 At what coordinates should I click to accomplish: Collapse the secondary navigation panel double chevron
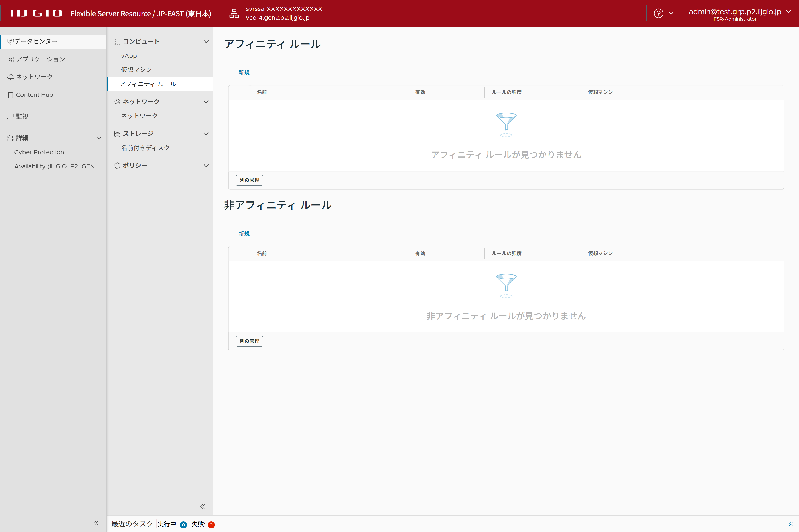203,506
